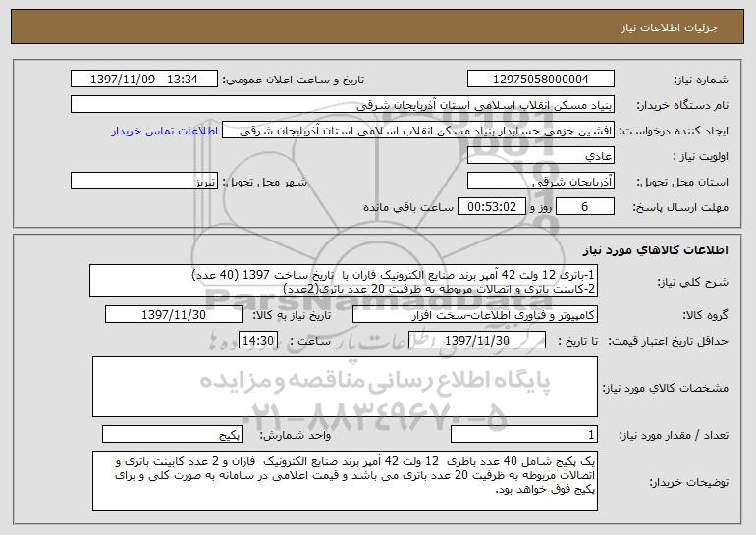Click the request creator field 'افشین جزمی'
Image resolution: width=756 pixels, height=535 pixels.
point(418,131)
